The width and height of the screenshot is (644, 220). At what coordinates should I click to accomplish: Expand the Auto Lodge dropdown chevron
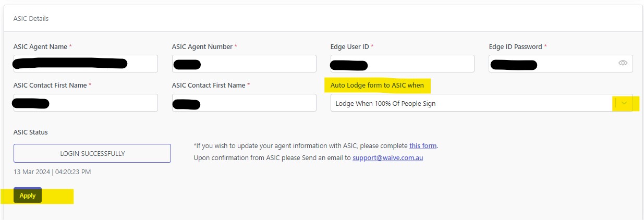tap(624, 103)
